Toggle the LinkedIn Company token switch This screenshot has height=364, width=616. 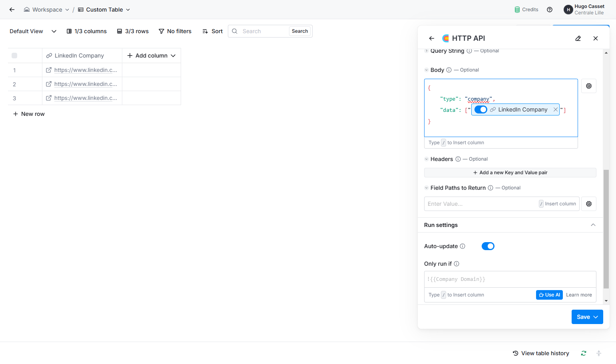pyautogui.click(x=481, y=109)
